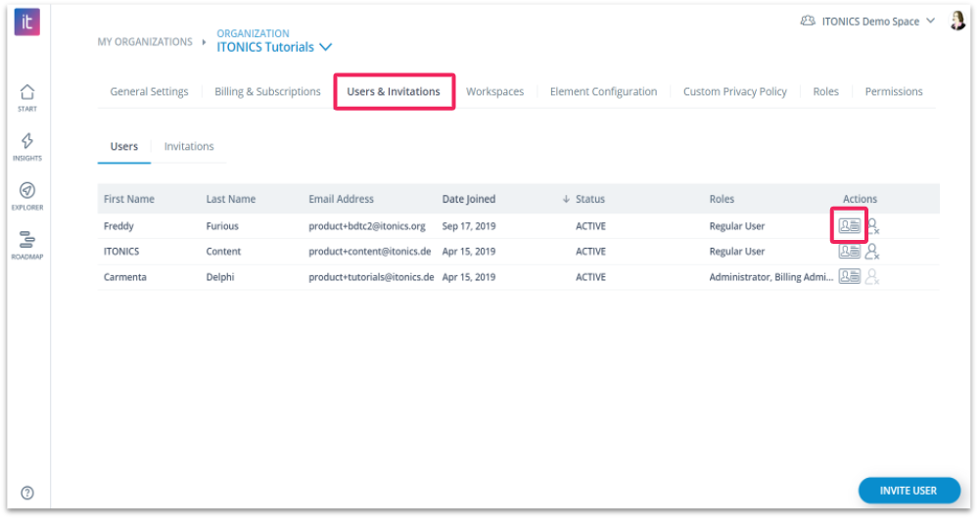Screen dimensions: 980x520
Task: Click the INVITE USER button
Action: point(909,491)
